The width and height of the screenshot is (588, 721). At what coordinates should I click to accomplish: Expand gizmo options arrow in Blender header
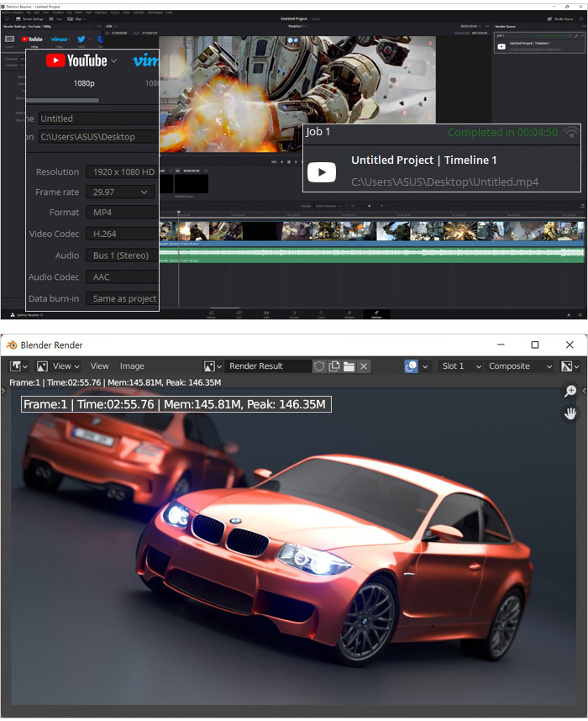pos(425,366)
